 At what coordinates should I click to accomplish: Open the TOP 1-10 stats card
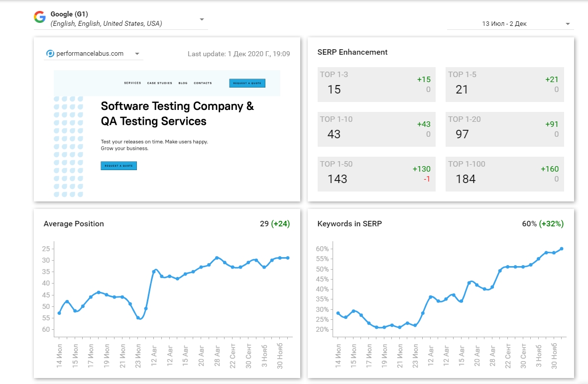pos(376,129)
